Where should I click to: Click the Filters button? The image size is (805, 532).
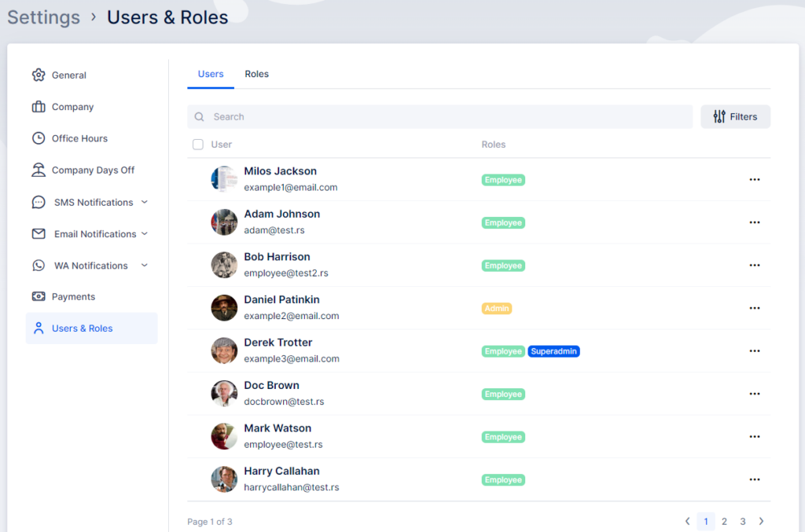click(x=735, y=116)
